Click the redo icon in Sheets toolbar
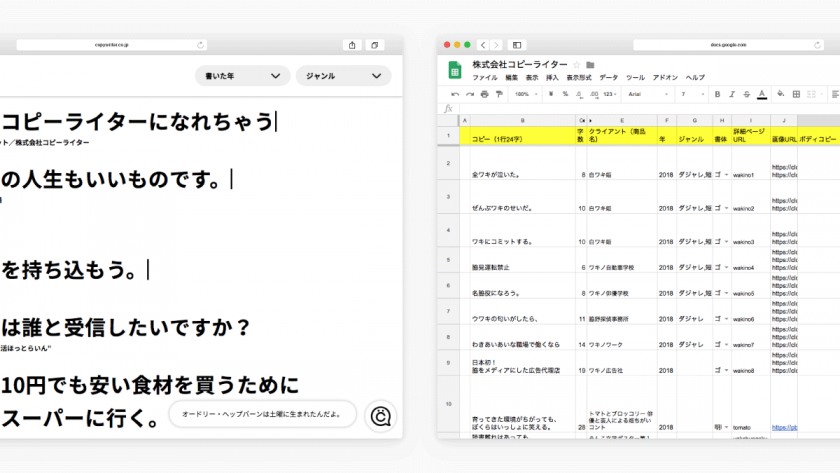Screen dimensions: 840x473 coord(470,94)
